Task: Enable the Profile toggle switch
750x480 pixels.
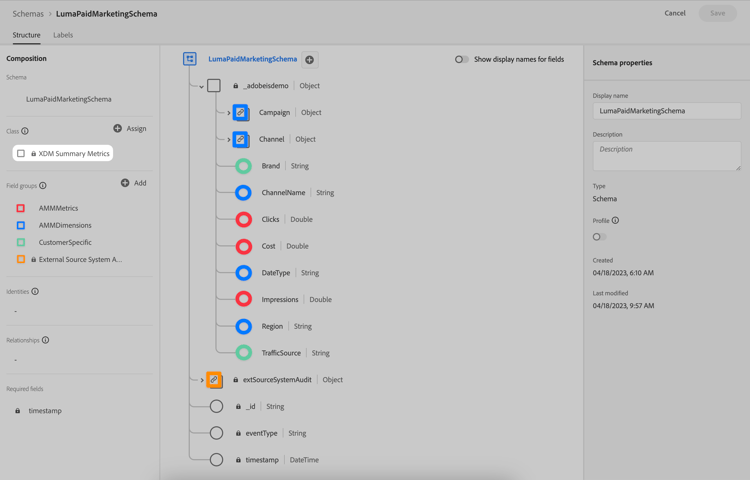Action: click(599, 237)
